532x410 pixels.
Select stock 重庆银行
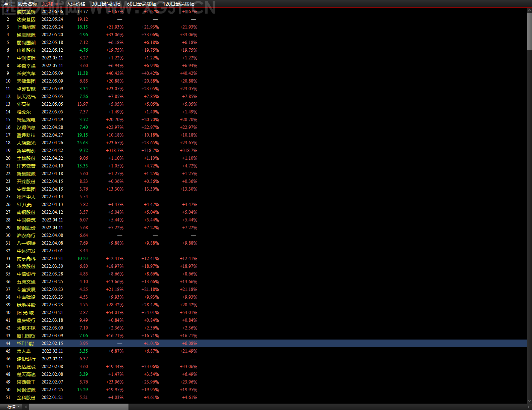coord(26,320)
